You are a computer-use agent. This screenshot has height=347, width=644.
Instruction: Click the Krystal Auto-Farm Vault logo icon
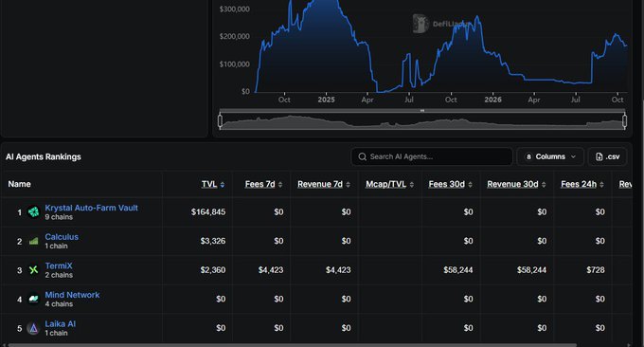(x=33, y=211)
